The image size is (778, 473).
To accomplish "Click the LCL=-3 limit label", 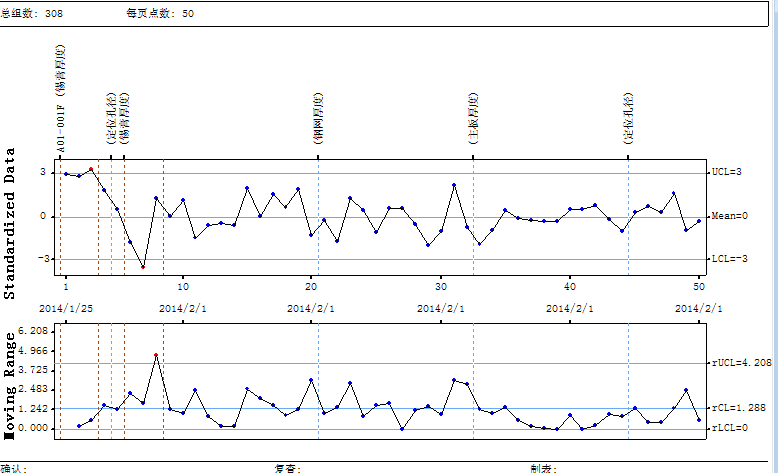I will [727, 258].
